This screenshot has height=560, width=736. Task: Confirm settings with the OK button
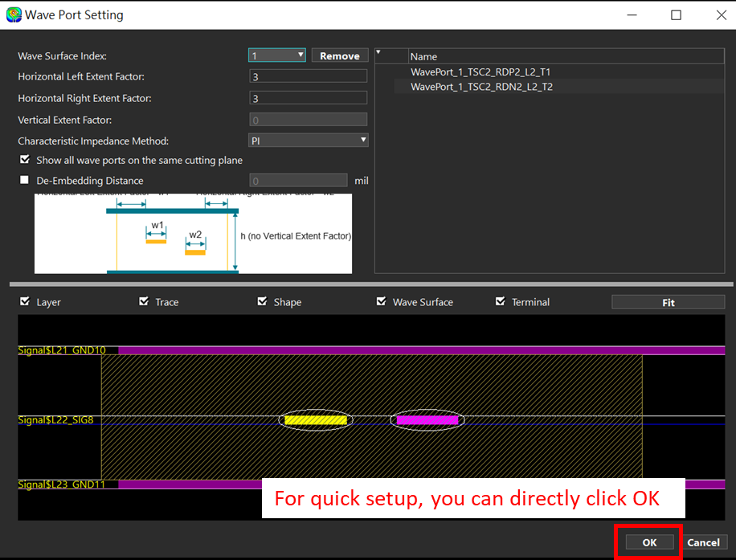[650, 542]
